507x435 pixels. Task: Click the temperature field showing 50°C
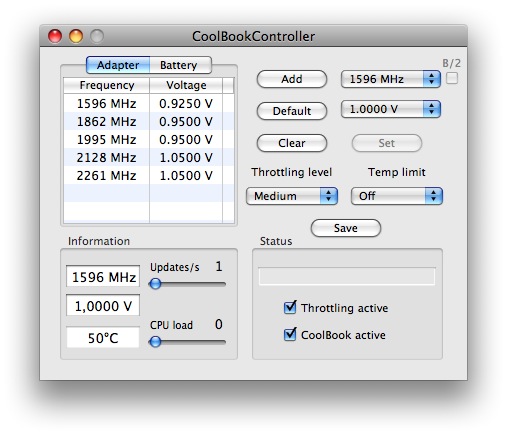103,337
